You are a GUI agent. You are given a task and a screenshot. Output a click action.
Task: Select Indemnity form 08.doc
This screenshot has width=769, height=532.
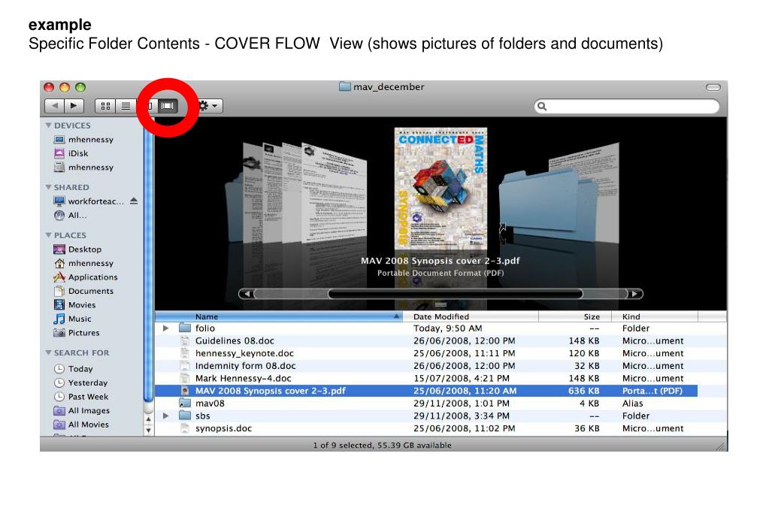441,366
